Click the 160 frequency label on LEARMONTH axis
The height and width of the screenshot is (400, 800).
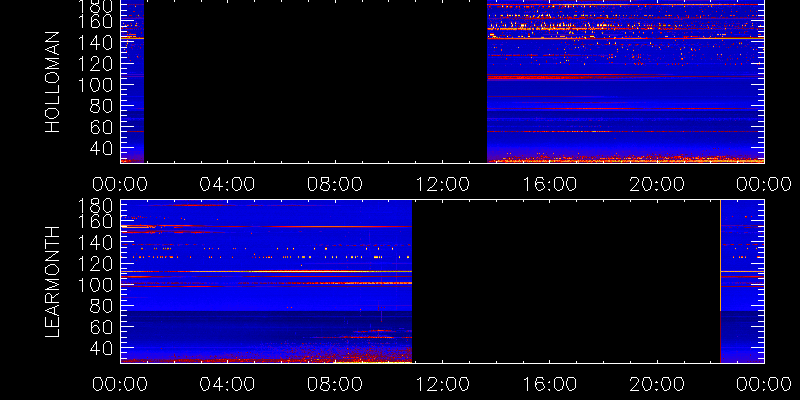click(96, 222)
